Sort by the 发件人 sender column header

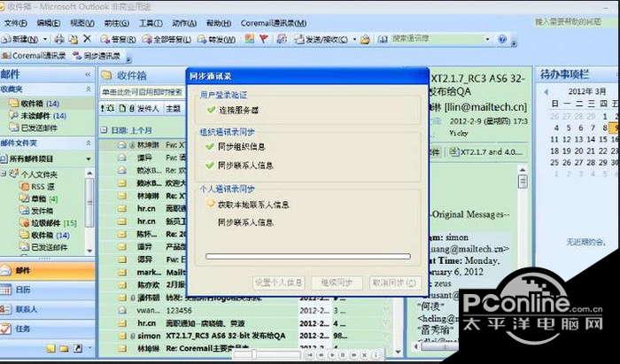click(148, 108)
